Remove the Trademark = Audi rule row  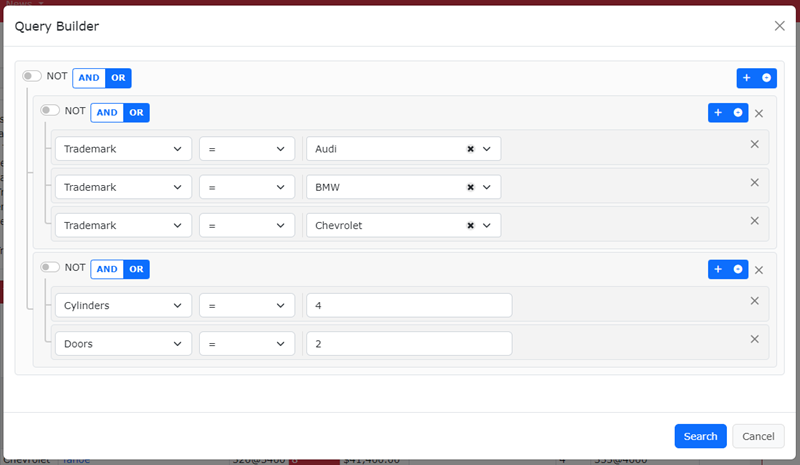click(x=754, y=144)
